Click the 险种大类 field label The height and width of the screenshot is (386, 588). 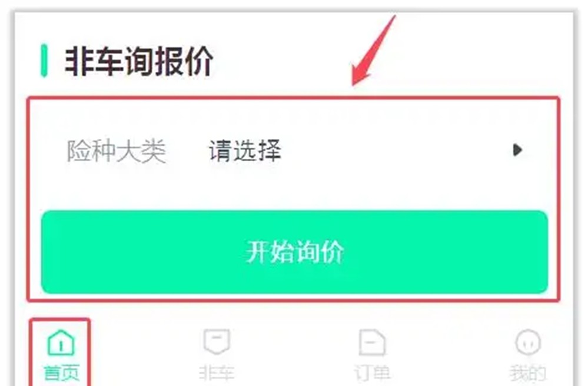tap(117, 151)
